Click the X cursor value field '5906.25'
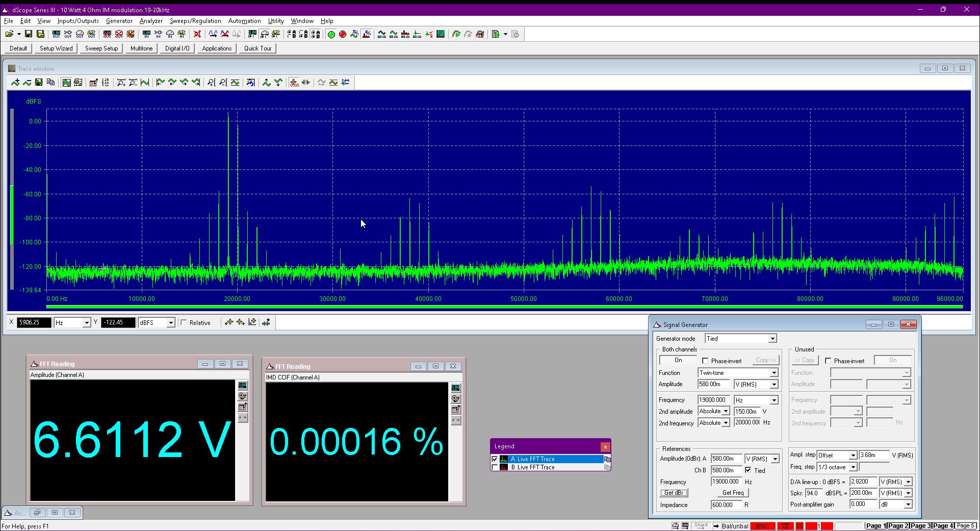Screen dimensions: 980x531 pyautogui.click(x=34, y=322)
